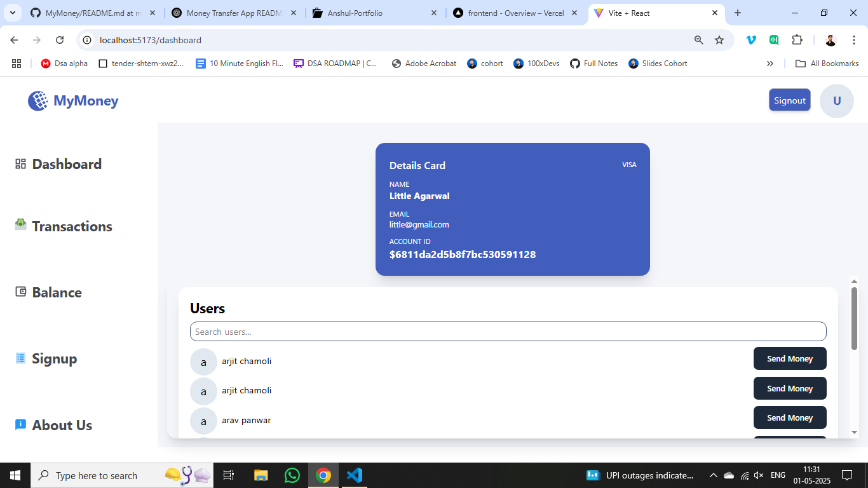The height and width of the screenshot is (488, 868).
Task: Expand the hidden bookmarks chevron
Action: pos(770,64)
